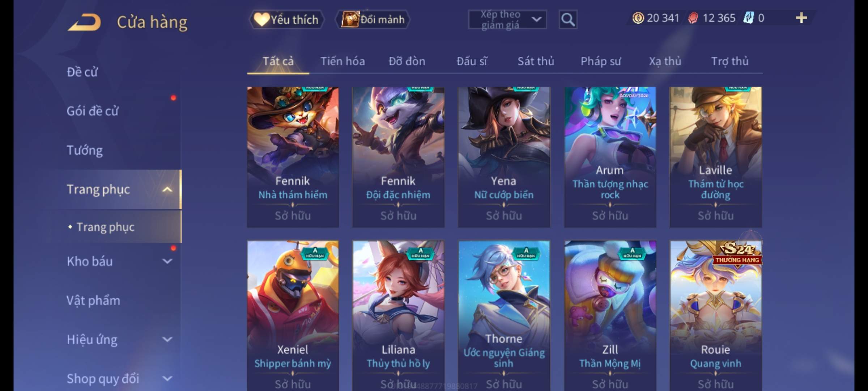Tap the back arrow icon
Screen dimensions: 868x391
[x=84, y=22]
